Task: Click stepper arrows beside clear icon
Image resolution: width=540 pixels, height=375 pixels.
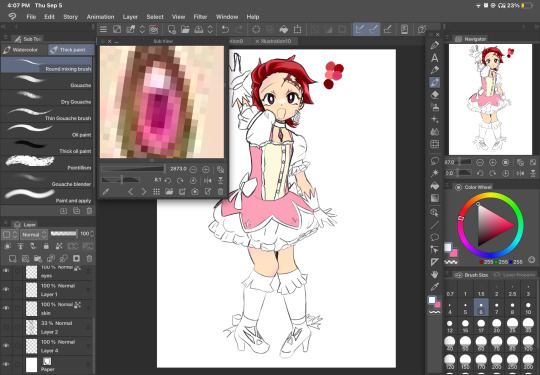Action: point(142,30)
